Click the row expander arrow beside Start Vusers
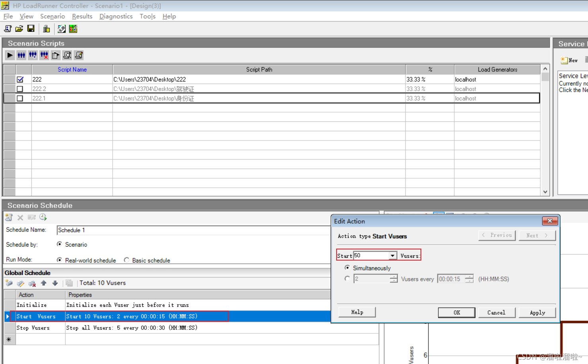The image size is (588, 364). [x=8, y=317]
